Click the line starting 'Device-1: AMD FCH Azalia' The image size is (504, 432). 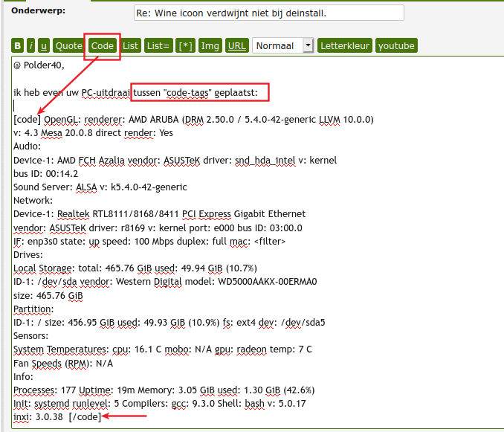coord(175,160)
